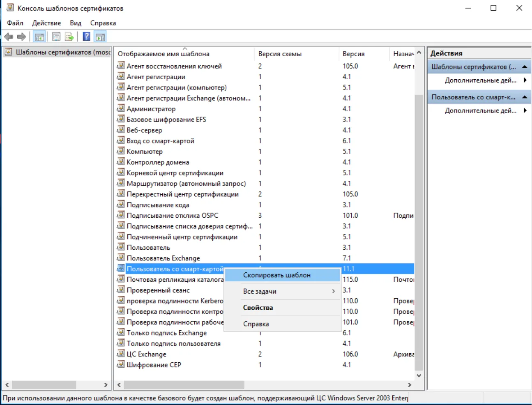
Task: Choose Скопировать шаблон in context menu
Action: [283, 275]
